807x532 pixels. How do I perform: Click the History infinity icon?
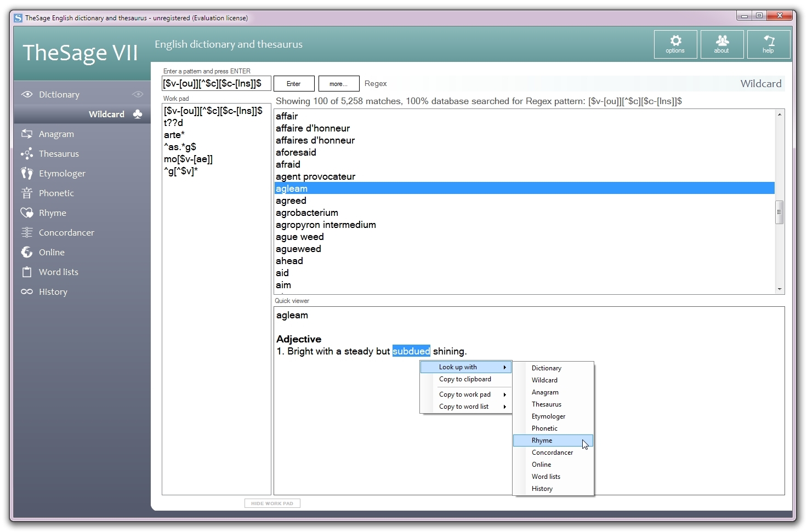[27, 291]
